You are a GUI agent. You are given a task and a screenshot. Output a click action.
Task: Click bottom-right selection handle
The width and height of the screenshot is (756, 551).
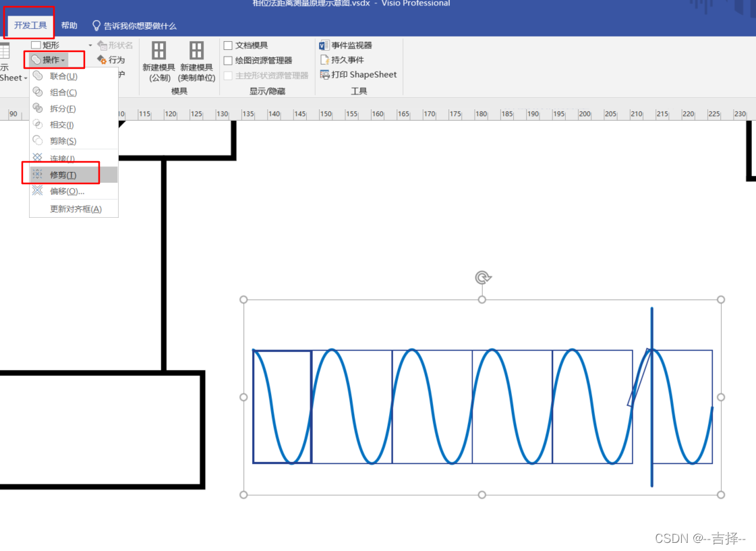coord(721,494)
